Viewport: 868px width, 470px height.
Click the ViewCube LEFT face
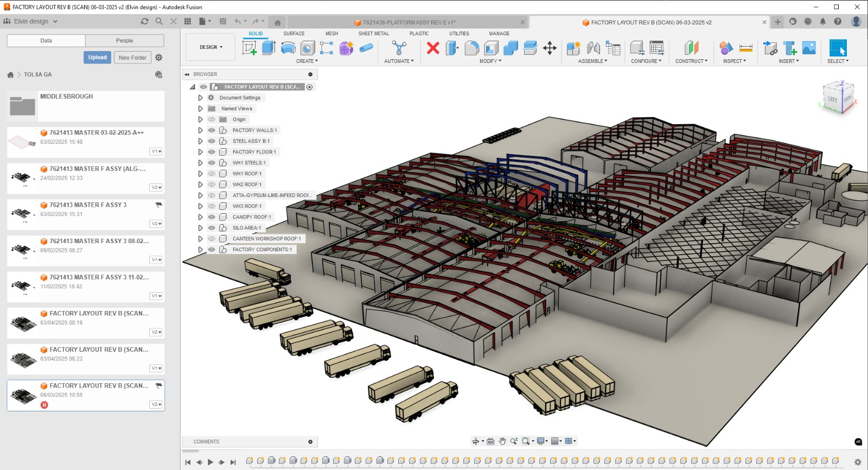(832, 99)
